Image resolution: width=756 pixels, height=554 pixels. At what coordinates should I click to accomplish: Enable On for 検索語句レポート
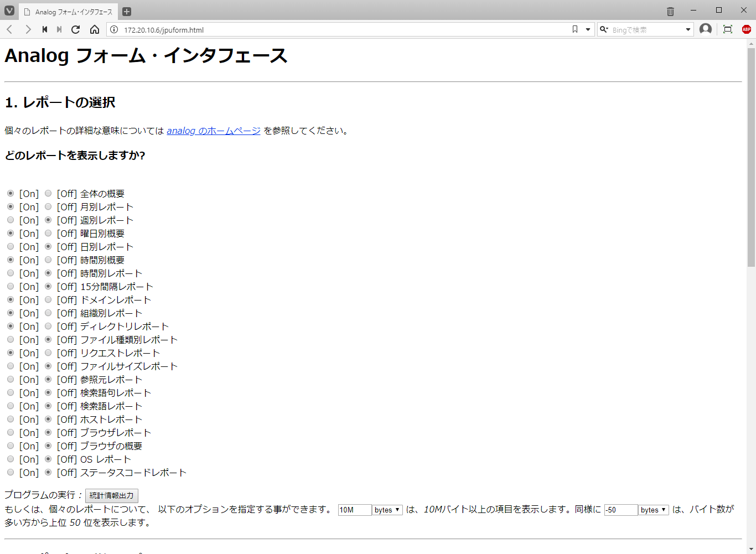coord(11,392)
